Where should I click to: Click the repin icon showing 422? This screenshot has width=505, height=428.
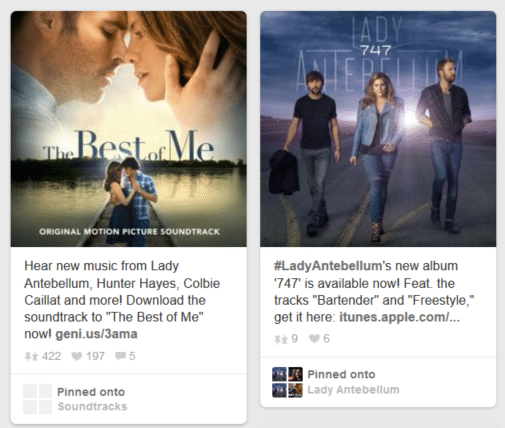click(x=31, y=356)
